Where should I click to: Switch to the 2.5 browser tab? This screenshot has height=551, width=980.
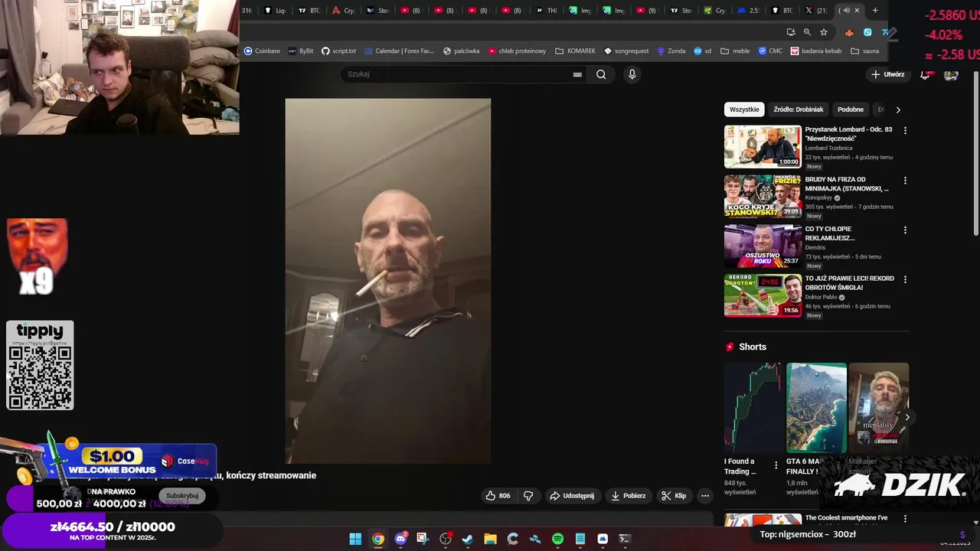pyautogui.click(x=749, y=11)
